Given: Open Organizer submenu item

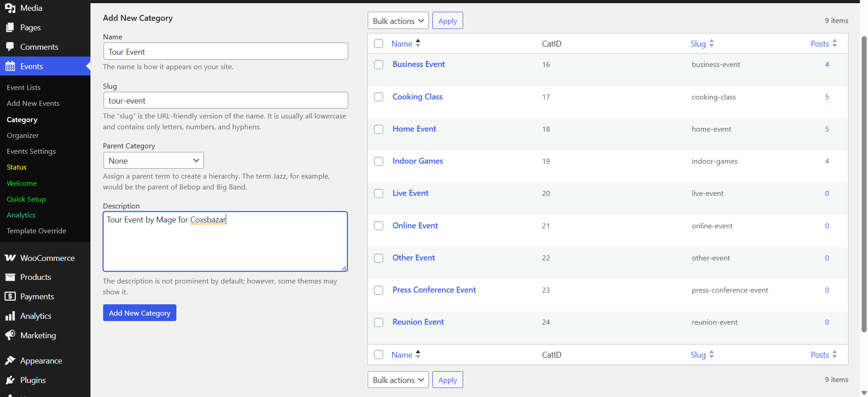Looking at the screenshot, I should pyautogui.click(x=23, y=136).
